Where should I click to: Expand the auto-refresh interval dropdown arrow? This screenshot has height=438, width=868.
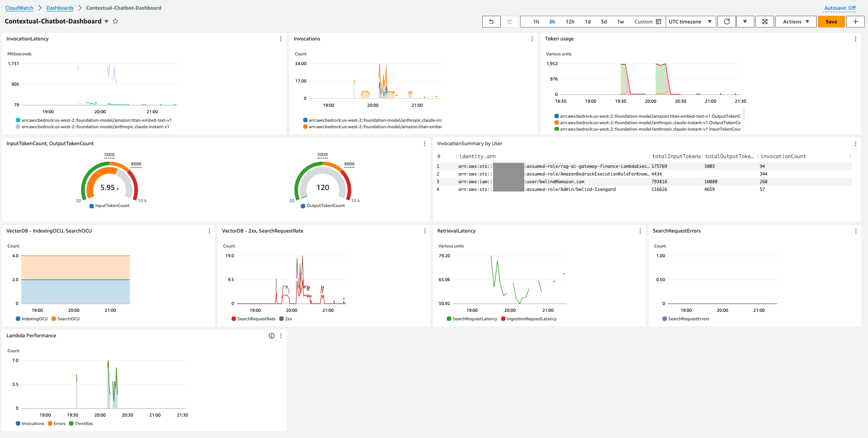tap(745, 21)
